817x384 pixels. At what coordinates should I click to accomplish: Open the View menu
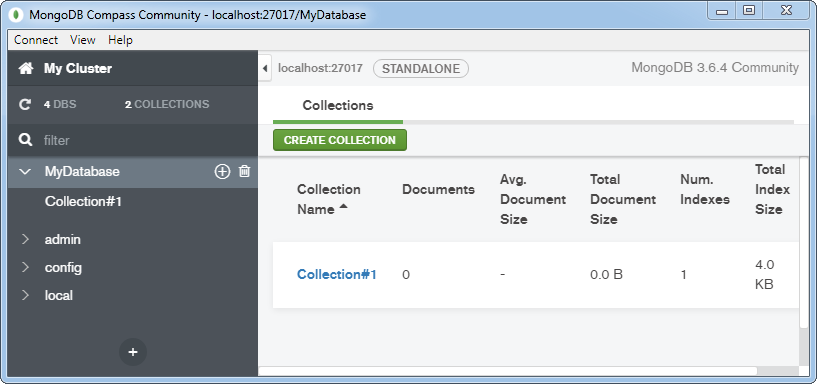[x=83, y=40]
